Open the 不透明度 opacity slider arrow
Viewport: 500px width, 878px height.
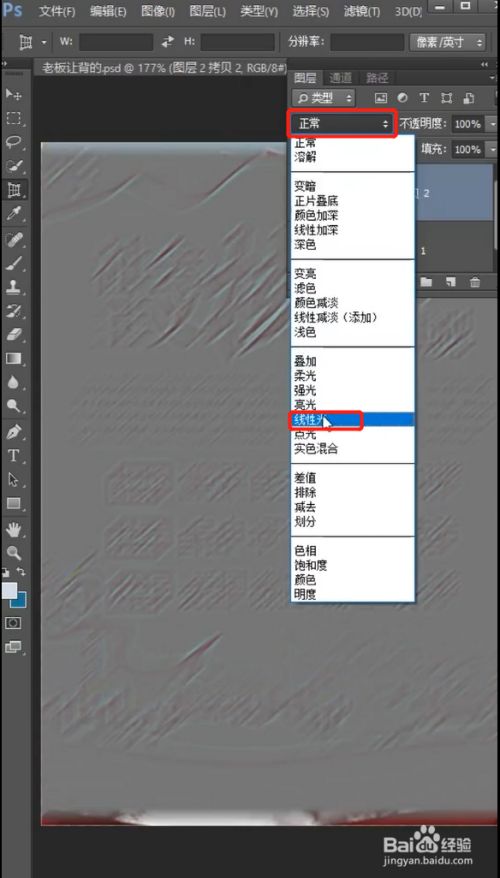click(492, 124)
